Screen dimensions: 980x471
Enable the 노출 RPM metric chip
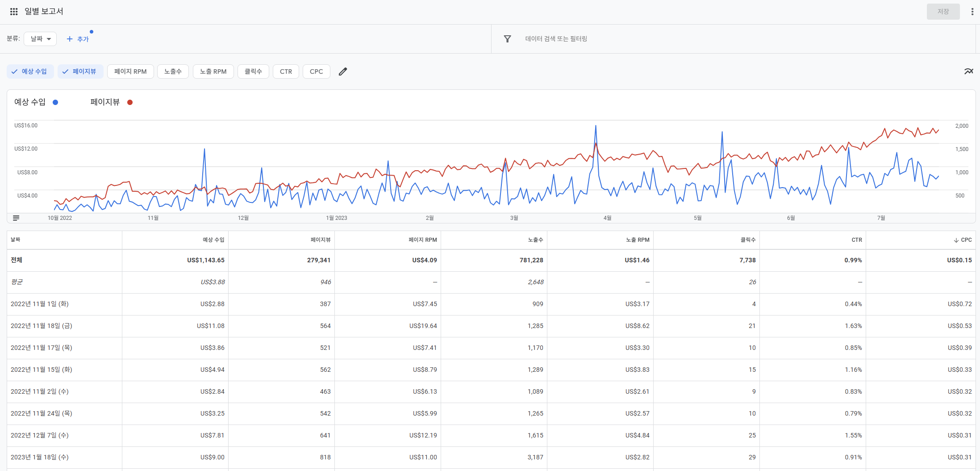click(x=213, y=71)
